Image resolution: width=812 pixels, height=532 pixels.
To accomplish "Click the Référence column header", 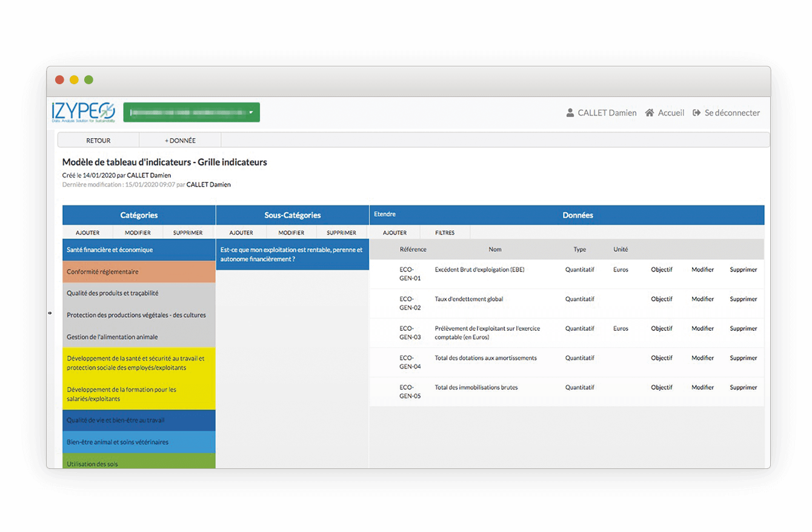I will coord(413,249).
